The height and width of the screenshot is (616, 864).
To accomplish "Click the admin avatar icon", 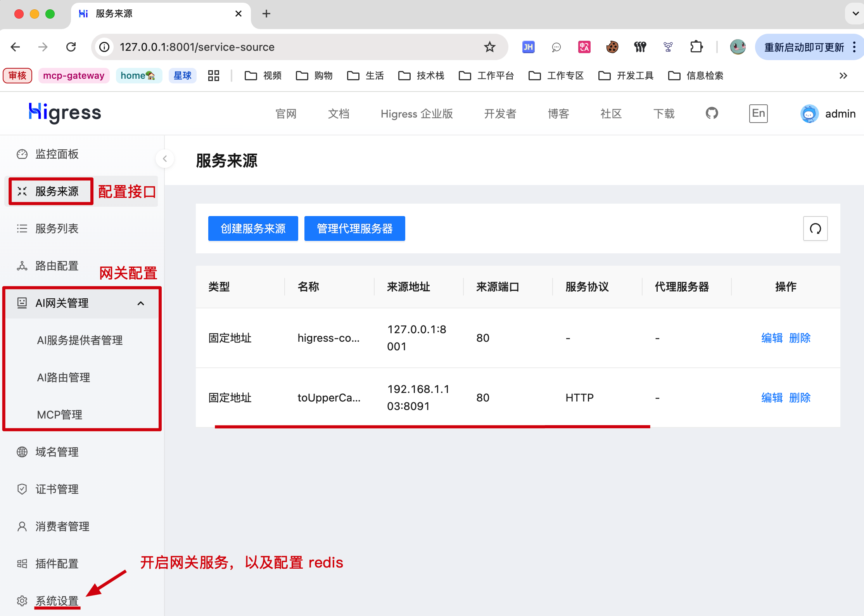I will tap(809, 114).
